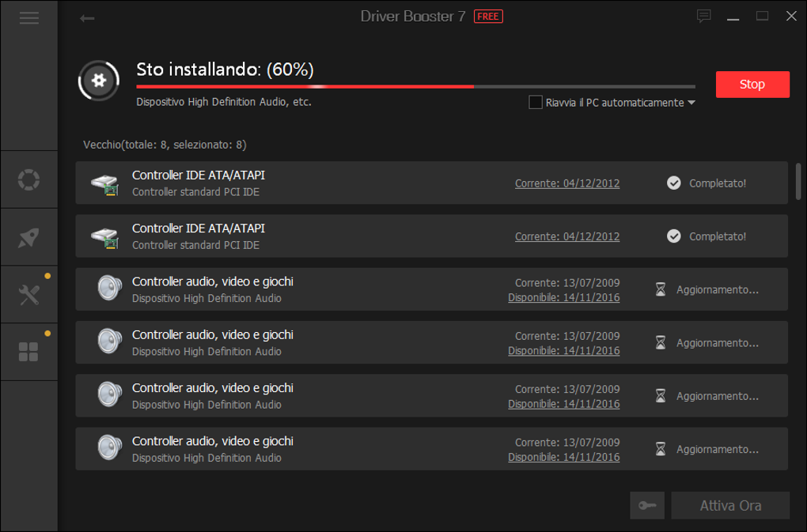This screenshot has height=532, width=807.
Task: Open the Scan circle sidebar icon
Action: coord(28,180)
